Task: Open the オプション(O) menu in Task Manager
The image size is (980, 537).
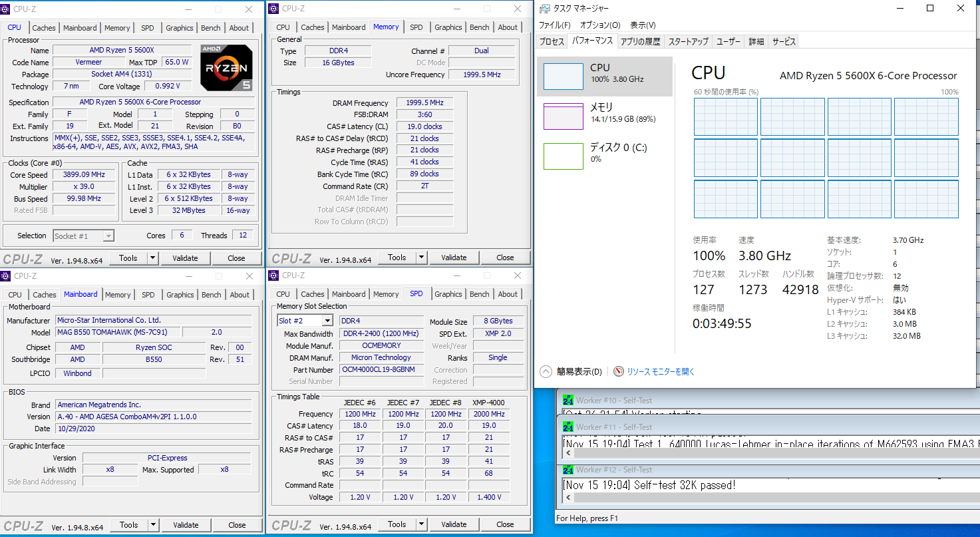Action: (x=599, y=25)
